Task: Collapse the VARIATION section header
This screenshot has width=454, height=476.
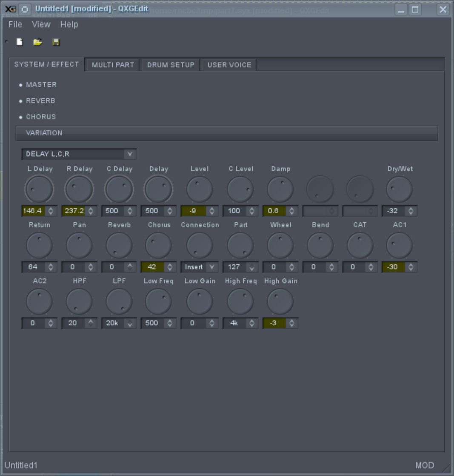Action: (226, 133)
